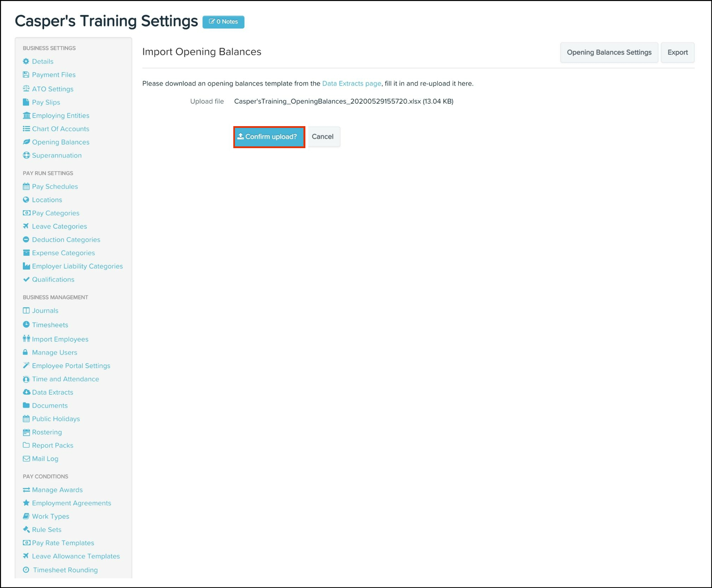Click the Pay Schedules calendar icon
Image resolution: width=712 pixels, height=588 pixels.
coord(26,187)
